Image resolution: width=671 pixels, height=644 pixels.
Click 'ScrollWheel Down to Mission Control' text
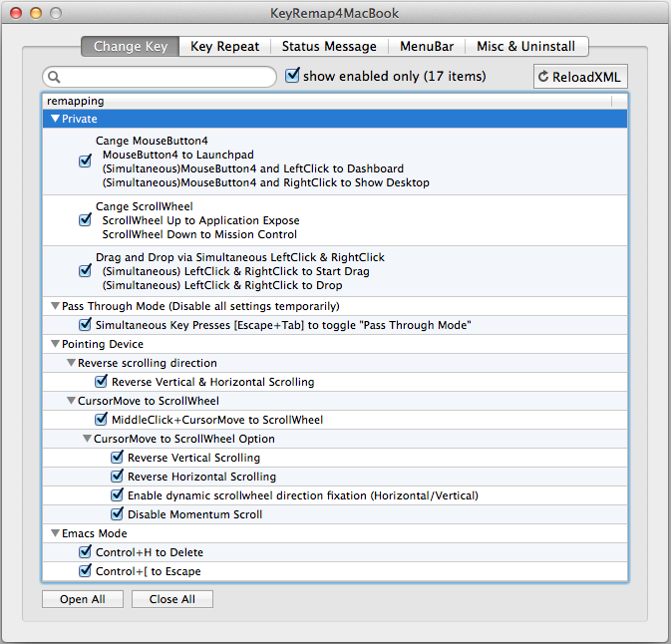point(199,234)
